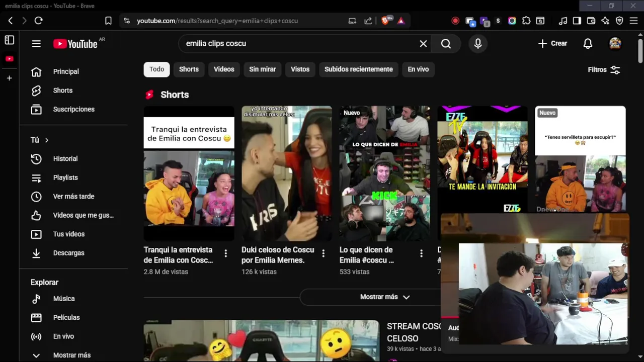Image resolution: width=644 pixels, height=362 pixels.
Task: Toggle vertical tabs sidebar icon
Action: point(9,40)
